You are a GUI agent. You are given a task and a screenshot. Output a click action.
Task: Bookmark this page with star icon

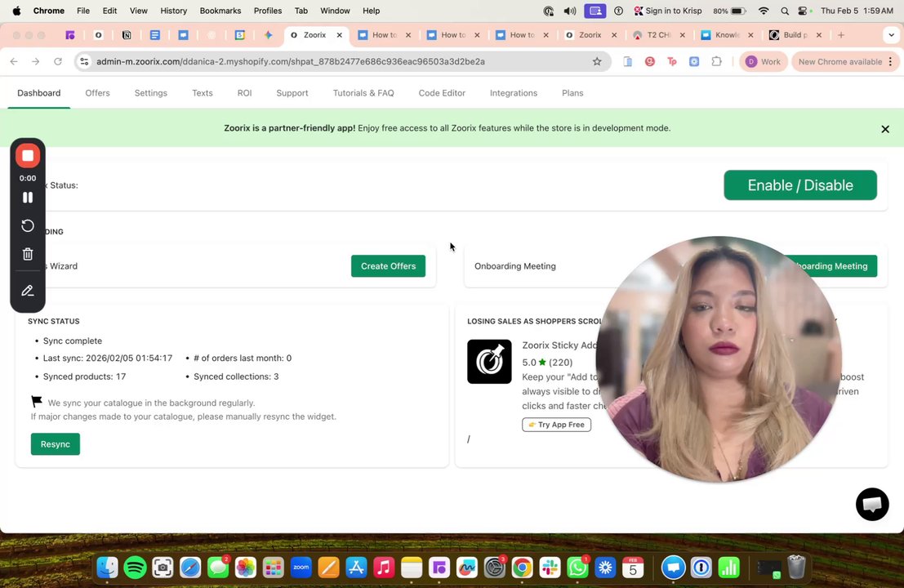click(x=597, y=62)
